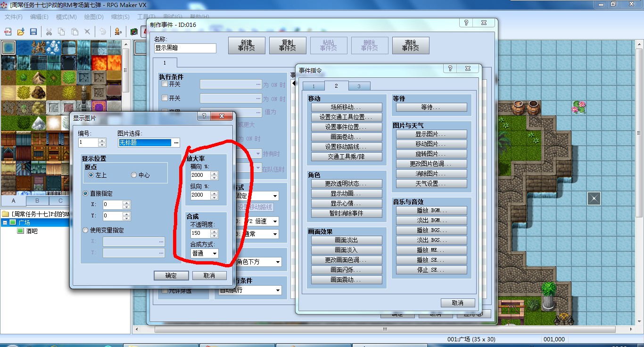This screenshot has height=347, width=644.
Task: Select 中心 origin radio button
Action: click(x=134, y=175)
